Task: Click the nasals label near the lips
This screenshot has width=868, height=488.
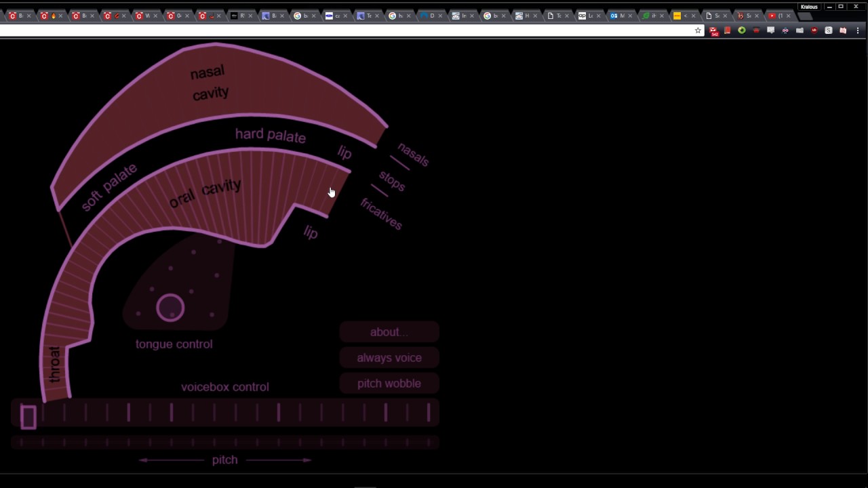Action: (x=413, y=155)
